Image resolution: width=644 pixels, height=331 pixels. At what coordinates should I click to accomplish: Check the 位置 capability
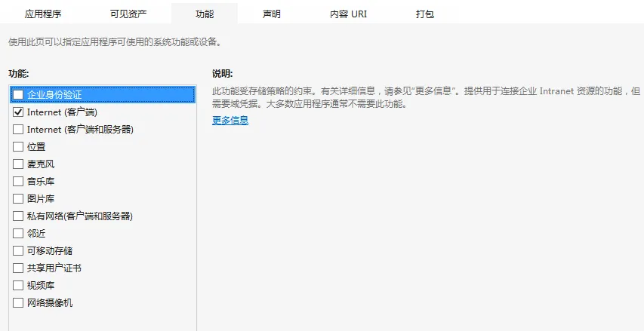coord(18,147)
